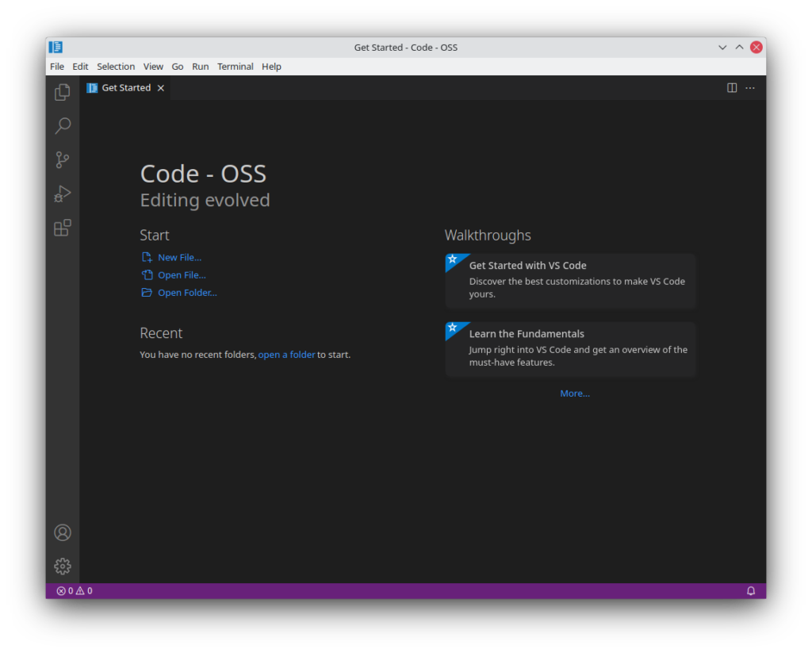Click the errors and warnings status indicator

pos(74,590)
